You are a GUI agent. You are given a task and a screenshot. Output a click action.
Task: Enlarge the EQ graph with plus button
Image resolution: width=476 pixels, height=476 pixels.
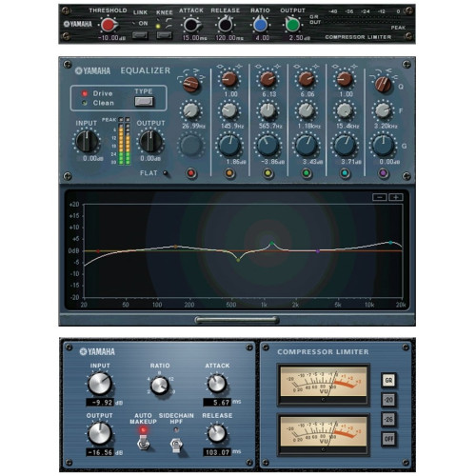396,197
